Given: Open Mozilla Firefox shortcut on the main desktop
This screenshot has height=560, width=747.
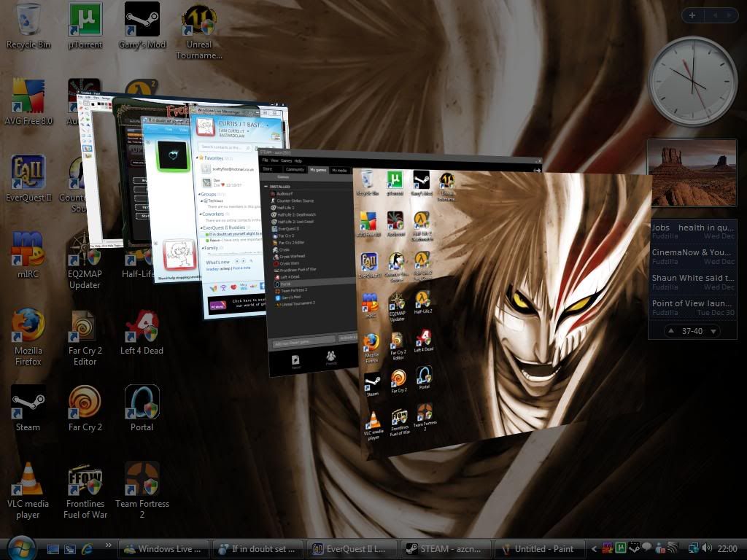Looking at the screenshot, I should pyautogui.click(x=28, y=337).
